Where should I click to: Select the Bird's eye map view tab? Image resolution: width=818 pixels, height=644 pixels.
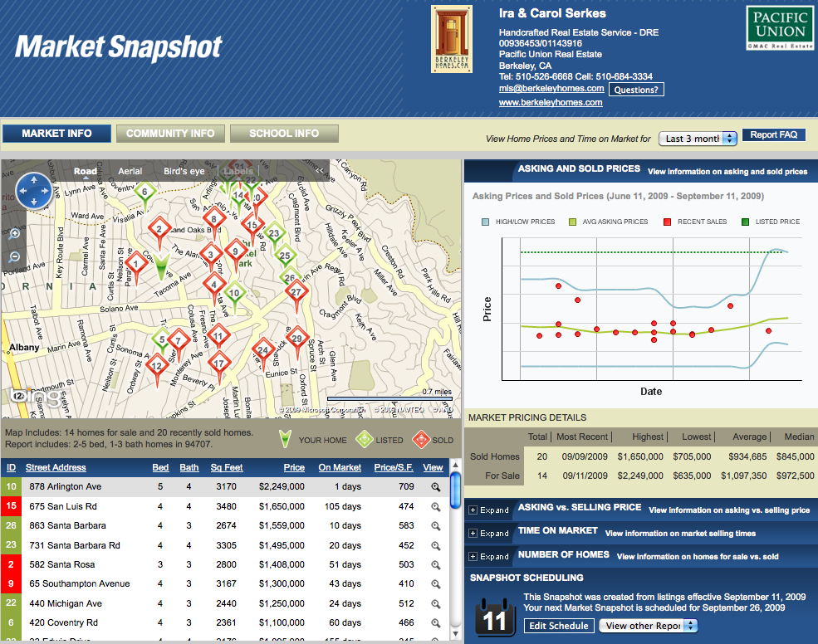[x=182, y=171]
